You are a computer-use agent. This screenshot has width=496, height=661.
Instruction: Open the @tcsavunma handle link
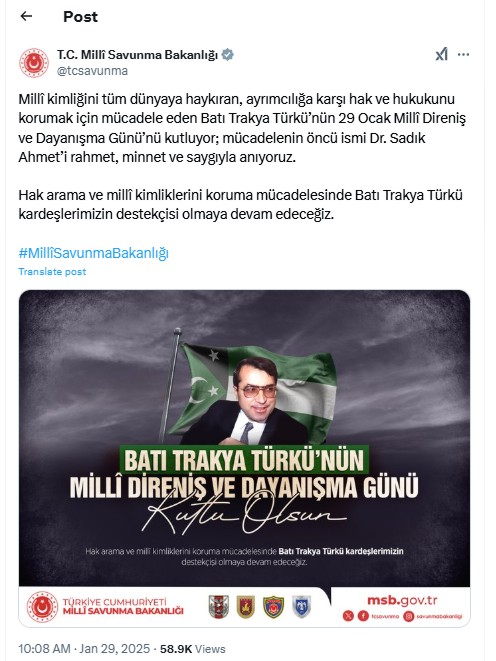(92, 71)
